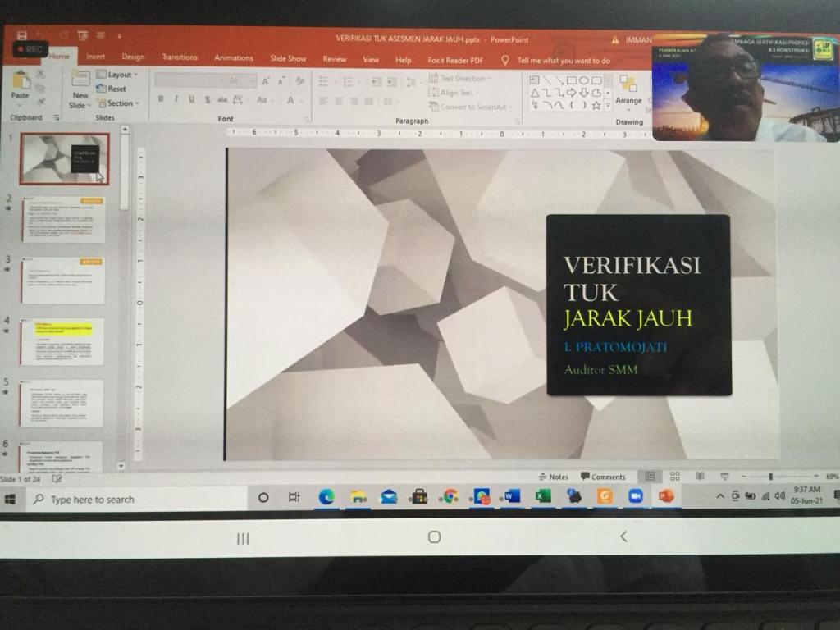Adjust the zoom slider in status bar
Image resolution: width=840 pixels, height=630 pixels.
tap(770, 476)
